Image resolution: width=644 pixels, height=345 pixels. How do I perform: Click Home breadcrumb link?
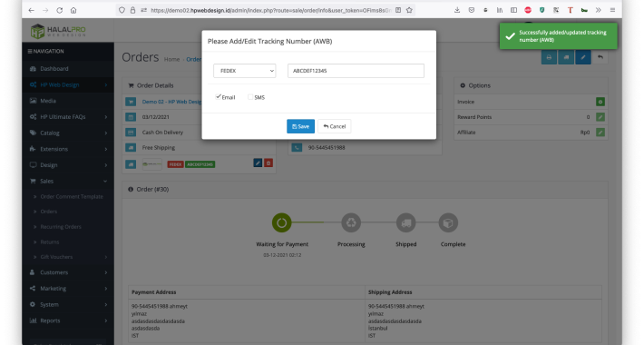(171, 59)
